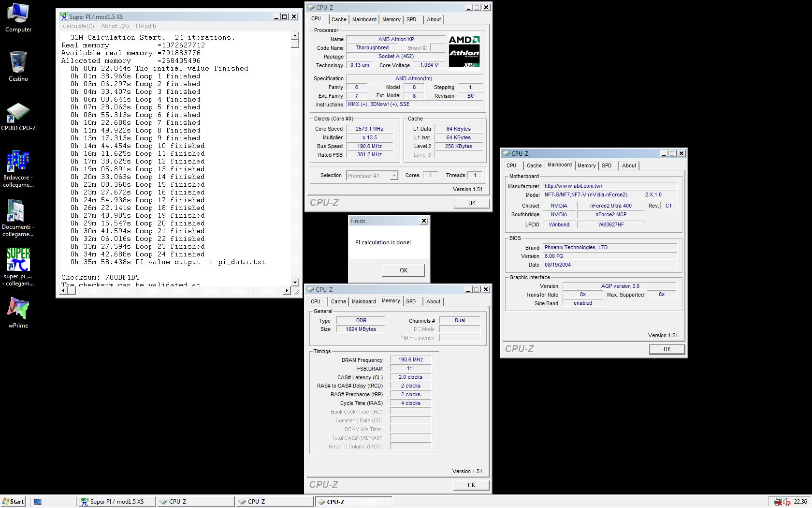The height and width of the screenshot is (508, 812).
Task: Click the network tray icon
Action: pos(778,502)
